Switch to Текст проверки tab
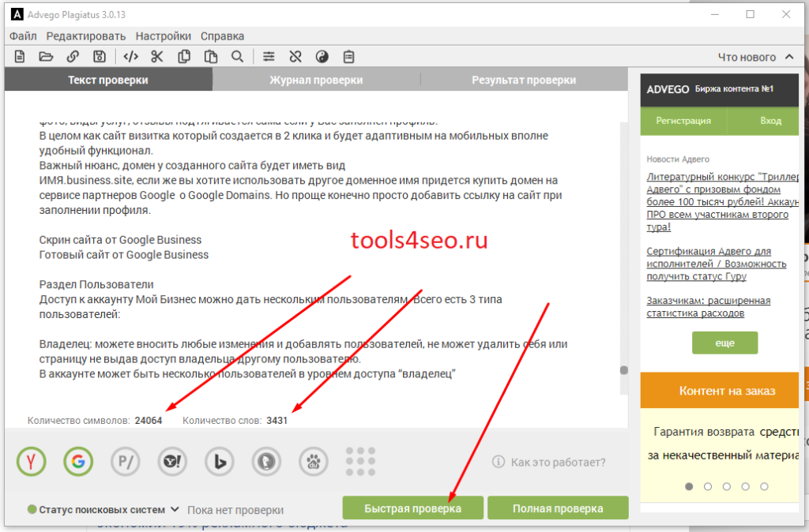This screenshot has height=532, width=809. [x=108, y=80]
